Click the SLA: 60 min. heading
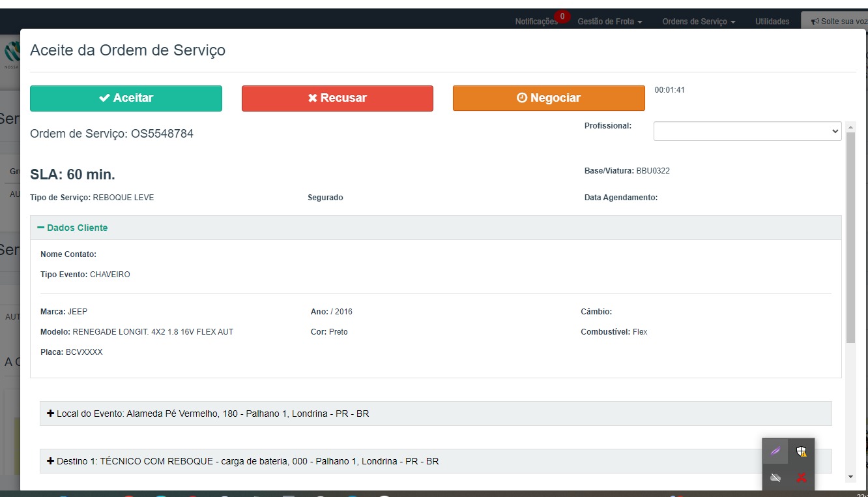Viewport: 868px width, 497px height. pyautogui.click(x=72, y=175)
